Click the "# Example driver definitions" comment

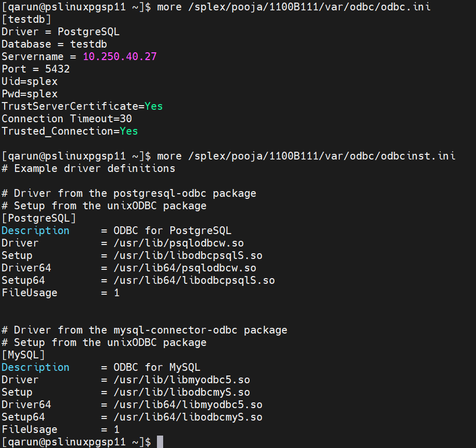point(89,168)
